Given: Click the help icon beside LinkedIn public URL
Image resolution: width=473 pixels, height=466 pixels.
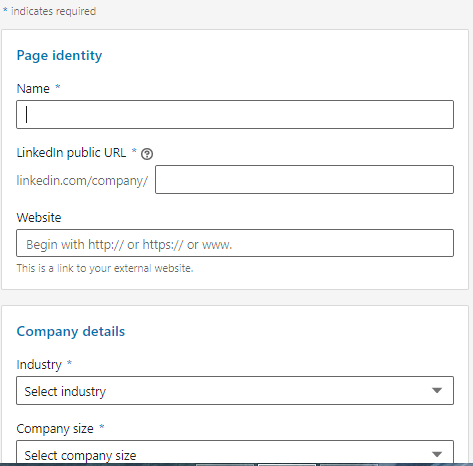Looking at the screenshot, I should coord(147,154).
